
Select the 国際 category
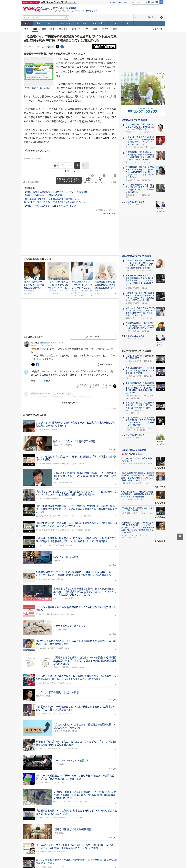(44, 29)
